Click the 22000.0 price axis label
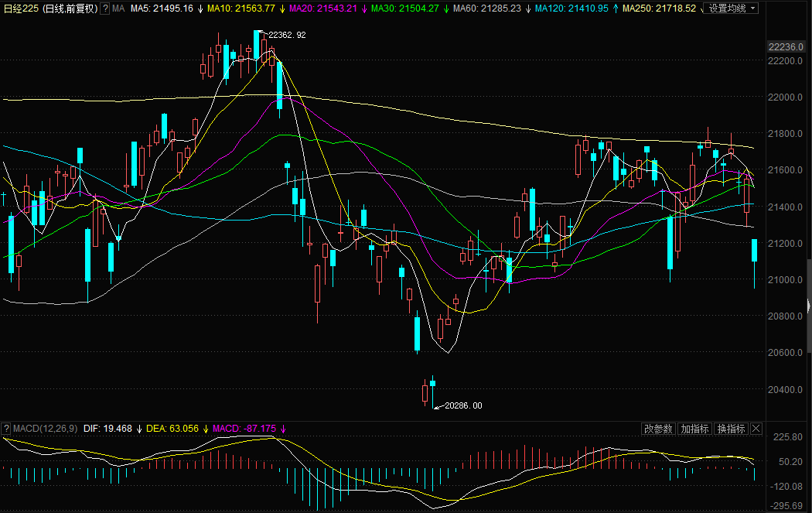The width and height of the screenshot is (812, 513). point(786,97)
